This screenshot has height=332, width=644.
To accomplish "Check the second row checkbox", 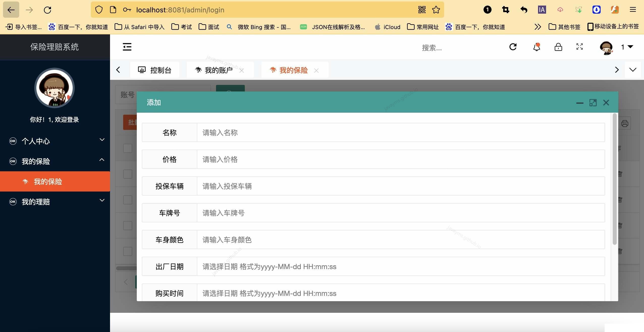I will point(127,174).
